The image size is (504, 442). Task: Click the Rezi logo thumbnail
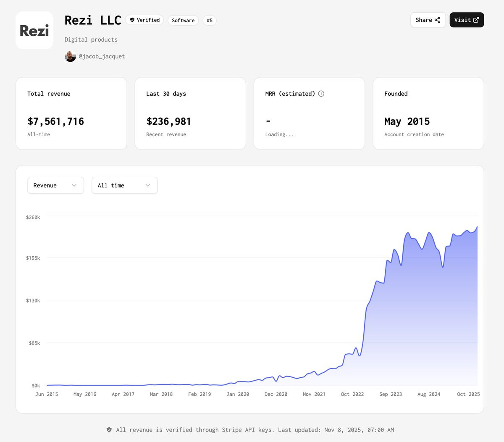click(34, 30)
